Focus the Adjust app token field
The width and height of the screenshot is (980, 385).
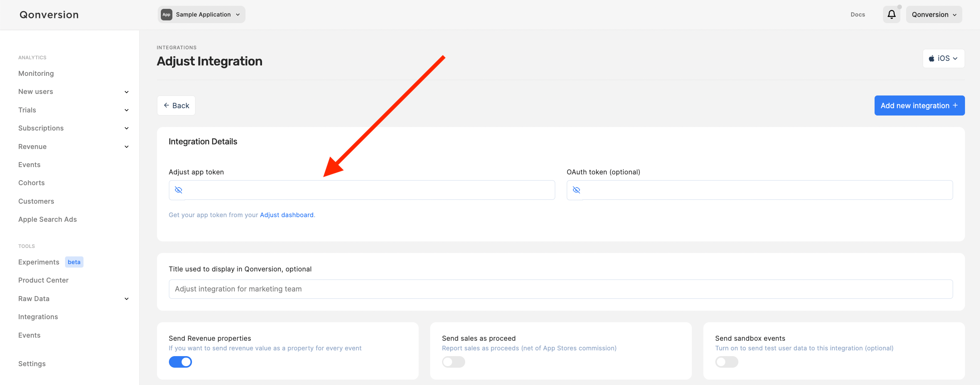coord(362,190)
